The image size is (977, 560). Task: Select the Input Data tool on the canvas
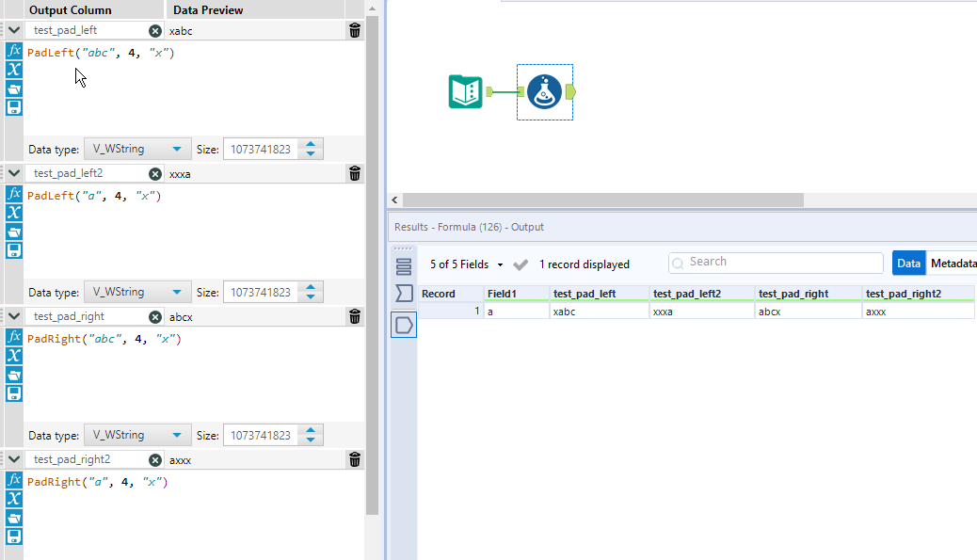(465, 91)
